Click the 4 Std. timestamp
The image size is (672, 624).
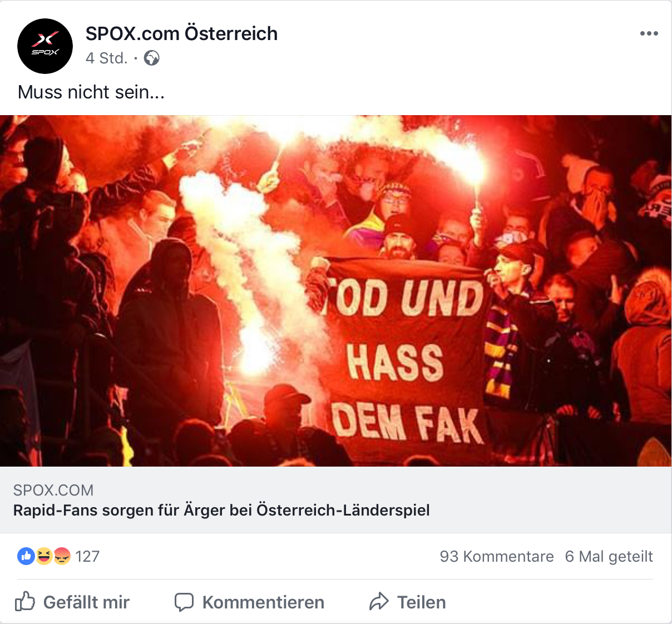[x=106, y=58]
